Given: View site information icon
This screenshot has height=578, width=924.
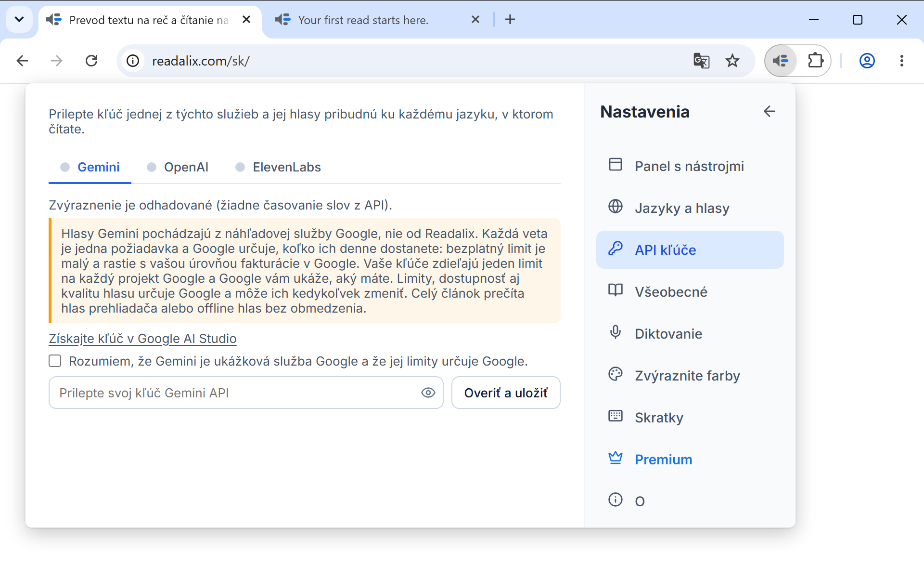Looking at the screenshot, I should tap(133, 61).
